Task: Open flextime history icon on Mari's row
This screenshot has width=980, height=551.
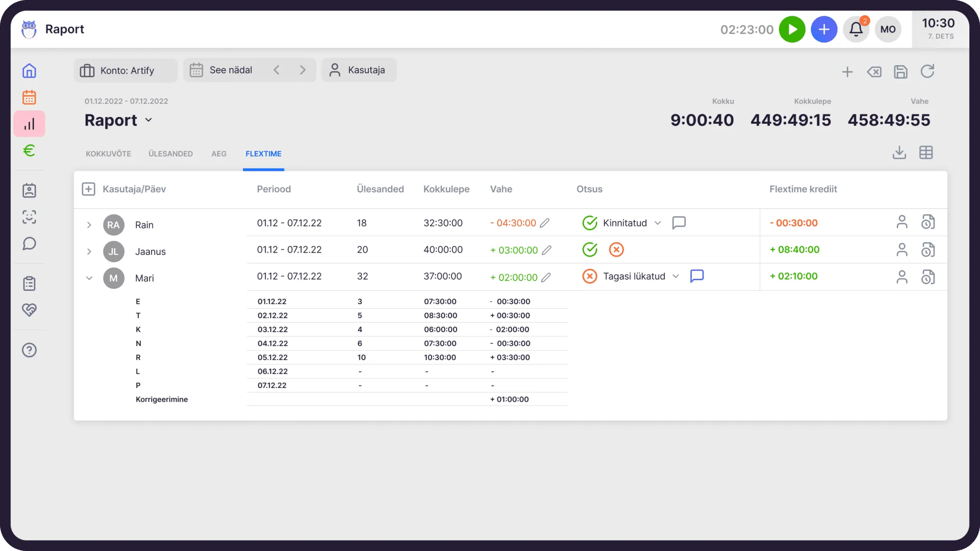Action: [928, 277]
